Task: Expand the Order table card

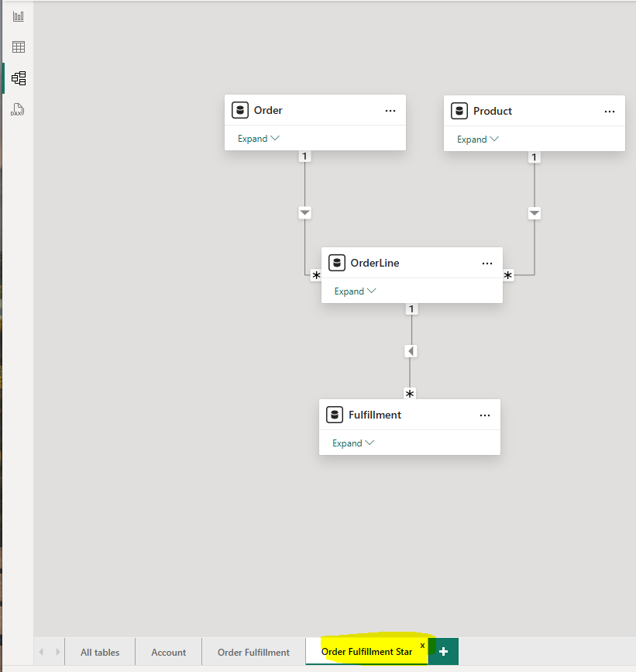Action: tap(259, 139)
